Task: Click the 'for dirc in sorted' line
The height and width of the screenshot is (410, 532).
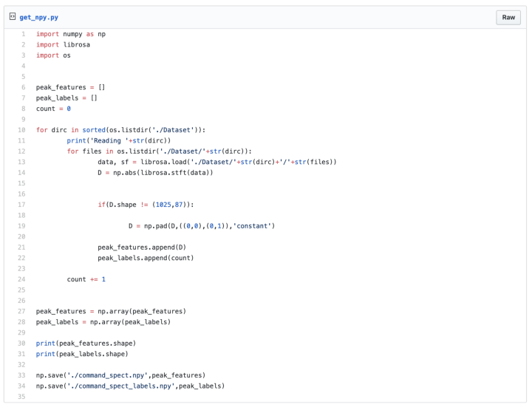Action: tap(120, 130)
